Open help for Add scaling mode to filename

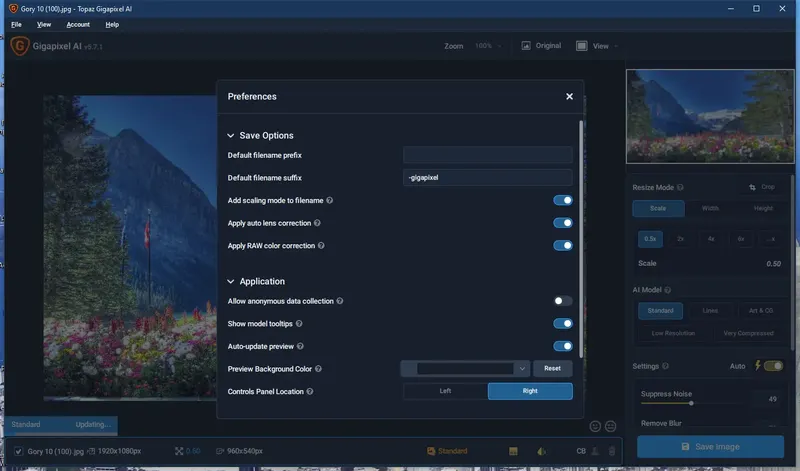[x=330, y=201]
